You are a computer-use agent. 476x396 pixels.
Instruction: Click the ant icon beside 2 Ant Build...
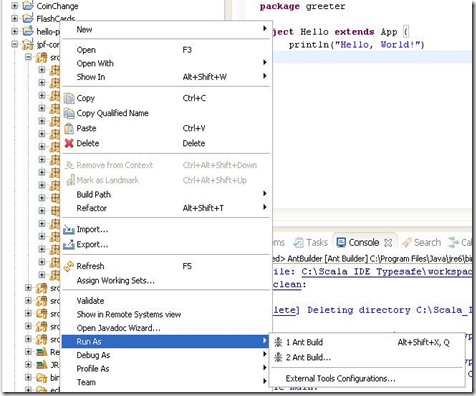[278, 357]
